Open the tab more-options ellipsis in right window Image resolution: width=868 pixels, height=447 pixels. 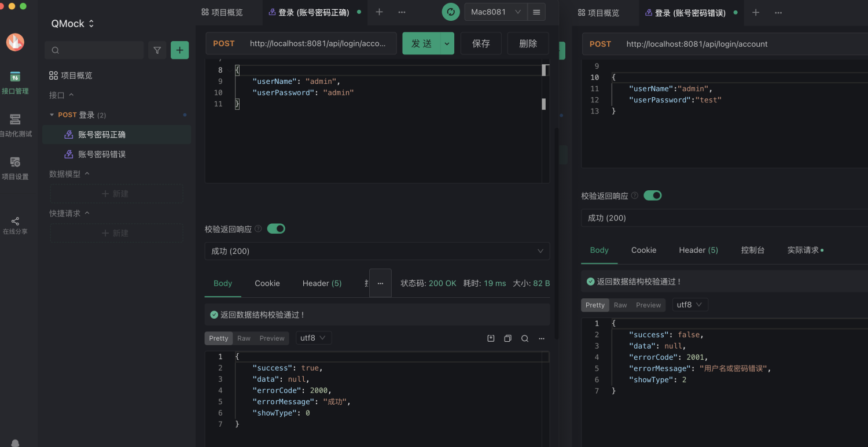778,13
